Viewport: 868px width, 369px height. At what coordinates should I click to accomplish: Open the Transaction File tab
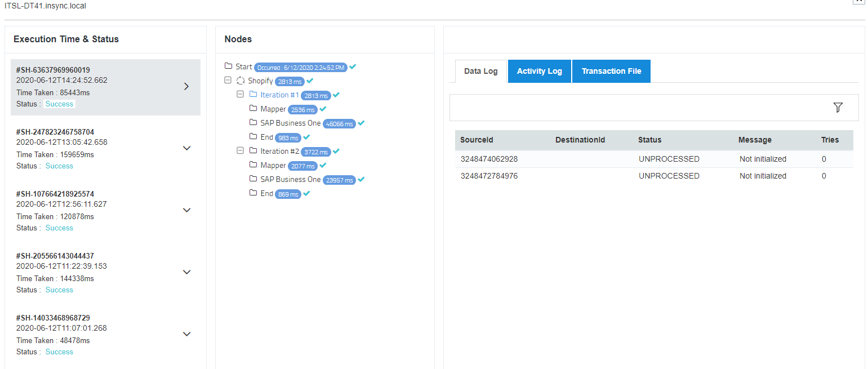[611, 71]
